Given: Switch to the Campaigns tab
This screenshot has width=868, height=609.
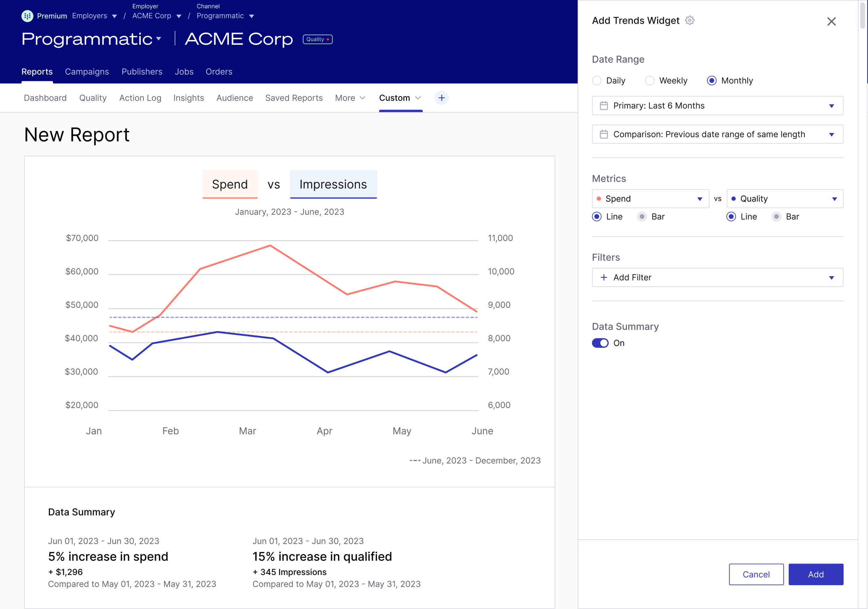Looking at the screenshot, I should coord(86,72).
